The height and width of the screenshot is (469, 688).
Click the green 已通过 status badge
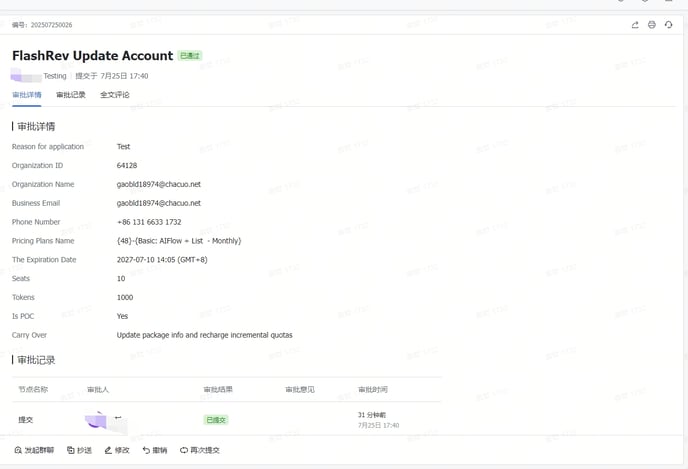point(190,56)
